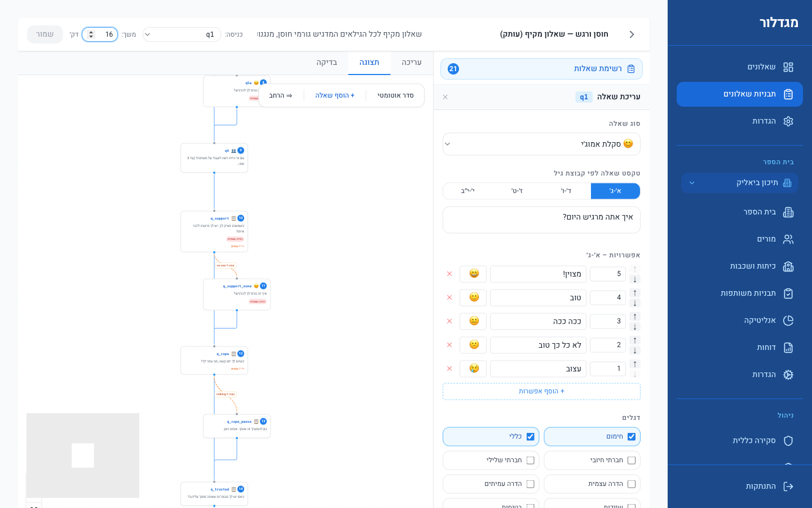Go back using the header chevron arrow
812x508 pixels.
pyautogui.click(x=632, y=34)
